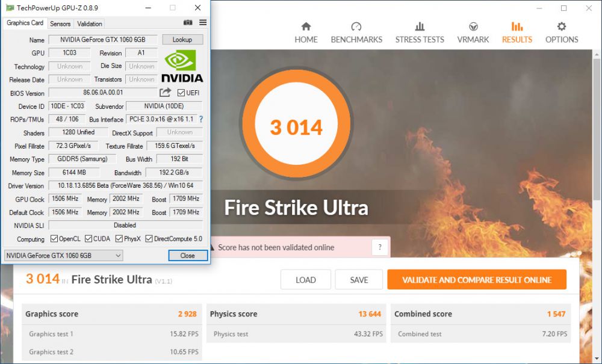Viewport: 602px width, 364px height.
Task: Click the BIOS export share icon
Action: click(165, 93)
